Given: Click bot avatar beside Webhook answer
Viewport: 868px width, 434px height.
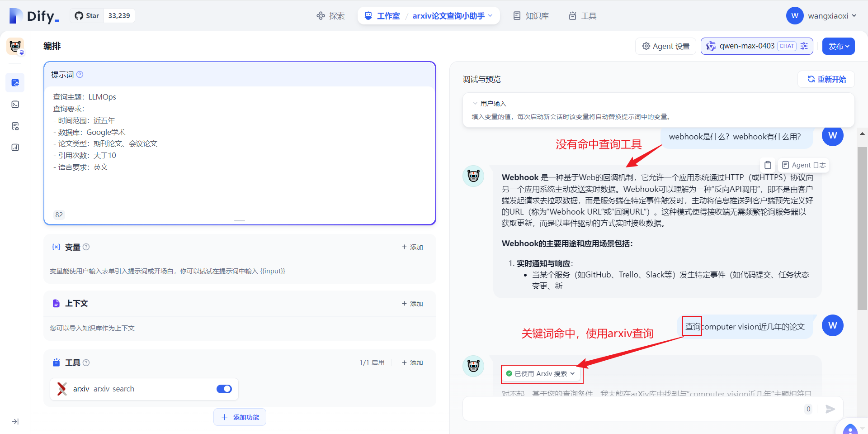Looking at the screenshot, I should pos(473,176).
